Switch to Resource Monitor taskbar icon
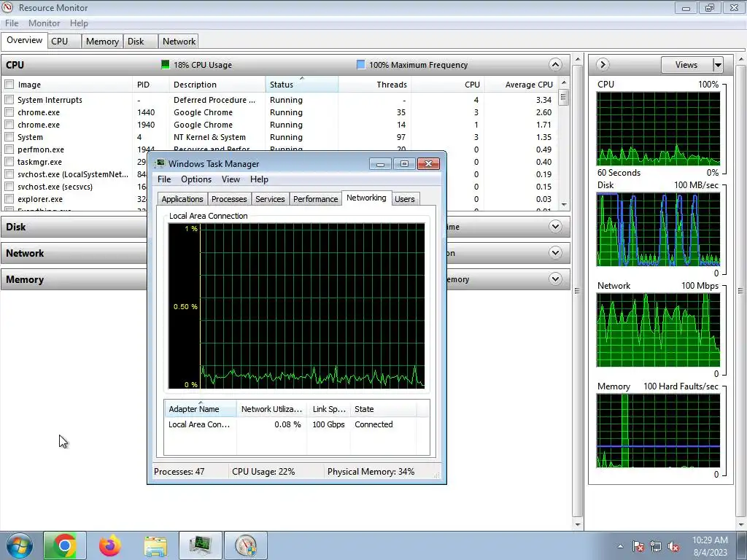Viewport: 747px width, 560px height. click(246, 545)
